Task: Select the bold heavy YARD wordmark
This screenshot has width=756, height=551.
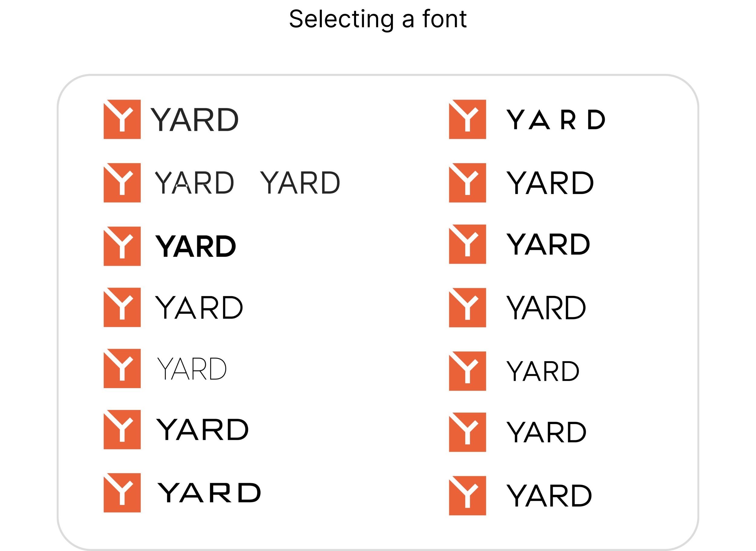Action: 196,246
